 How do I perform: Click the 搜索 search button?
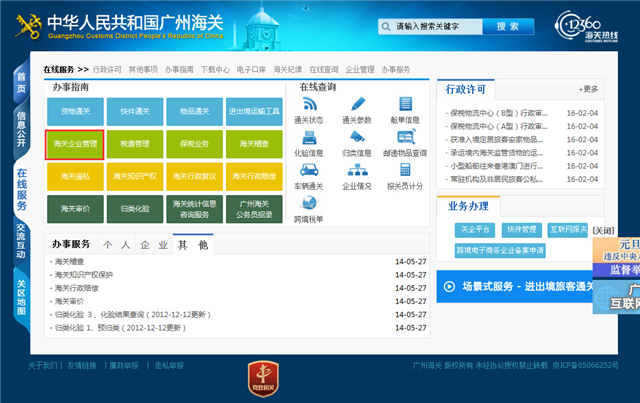(x=508, y=27)
